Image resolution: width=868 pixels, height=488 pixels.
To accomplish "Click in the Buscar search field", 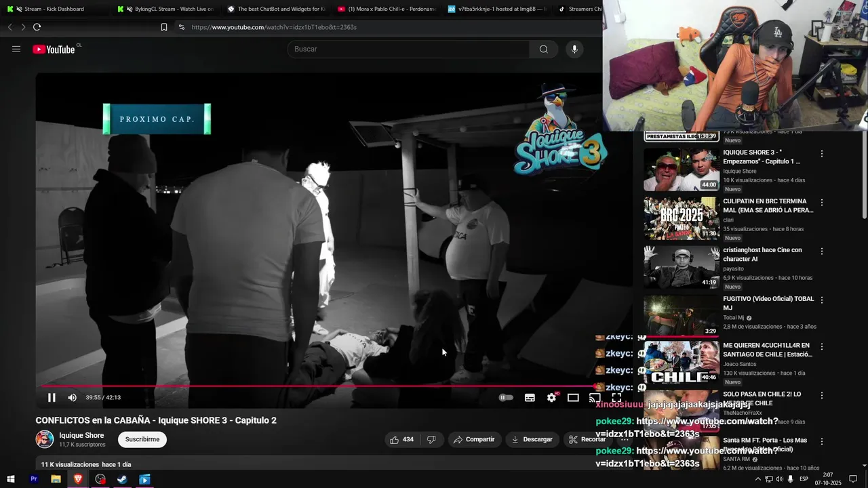I will tap(408, 49).
